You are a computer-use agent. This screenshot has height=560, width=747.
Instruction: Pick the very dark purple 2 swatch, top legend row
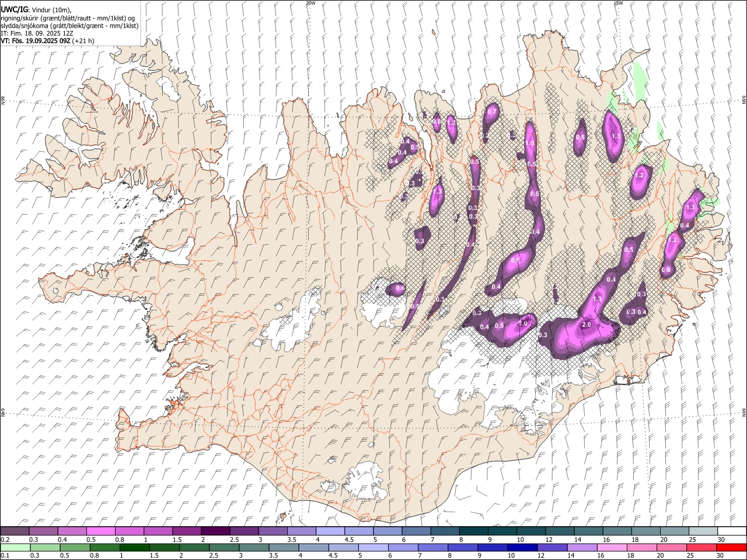click(215, 531)
